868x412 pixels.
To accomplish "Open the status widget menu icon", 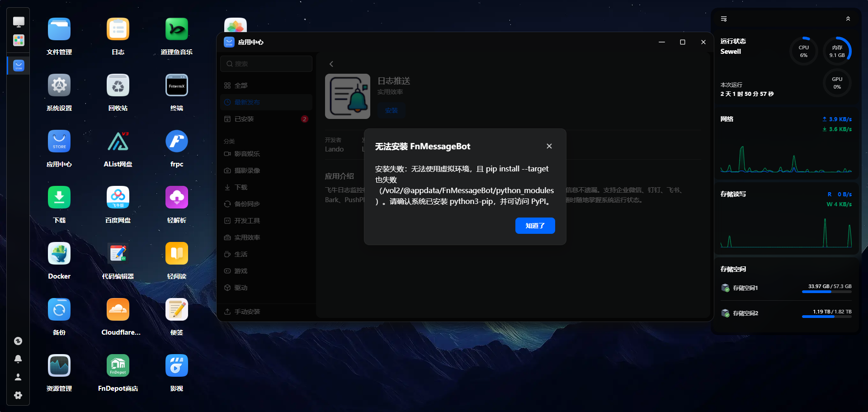I will (x=724, y=19).
